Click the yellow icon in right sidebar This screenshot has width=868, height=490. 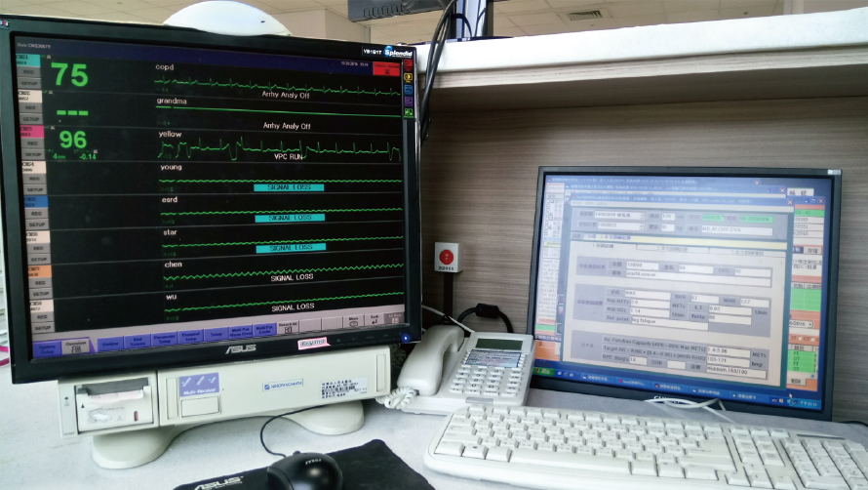point(408,75)
